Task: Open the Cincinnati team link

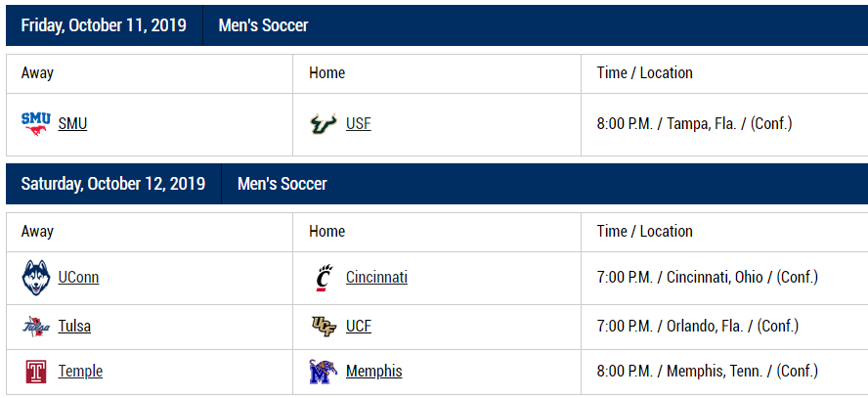Action: pos(377,277)
